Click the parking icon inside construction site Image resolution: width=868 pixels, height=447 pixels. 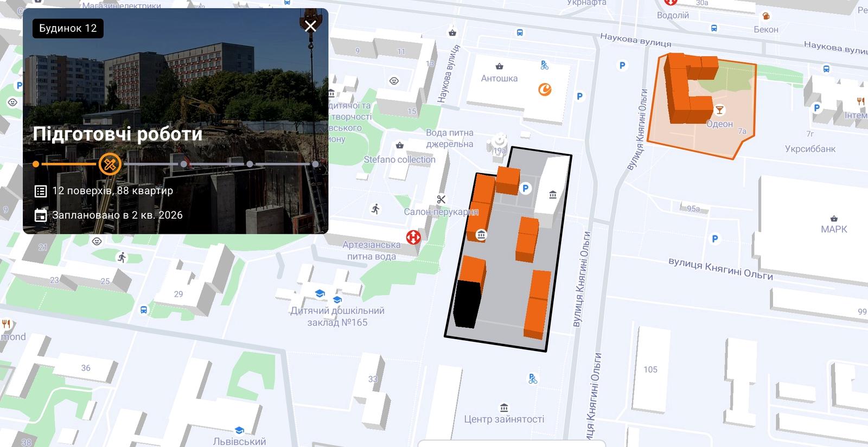tap(525, 189)
